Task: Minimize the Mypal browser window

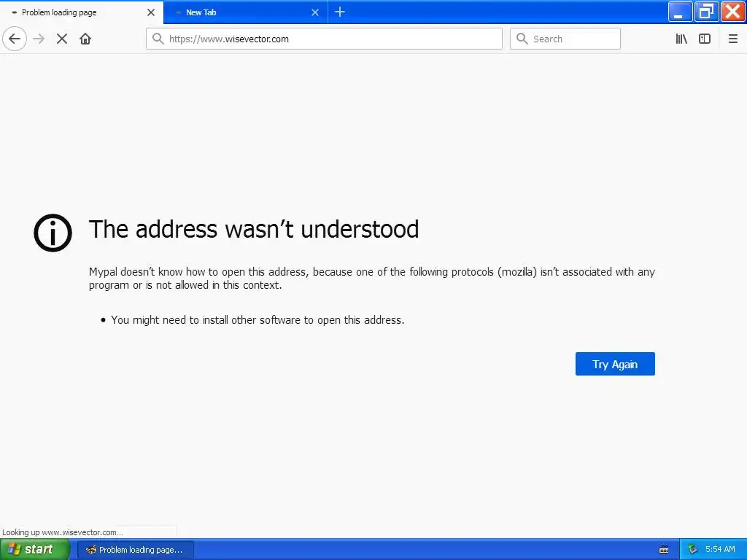Action: pyautogui.click(x=680, y=12)
